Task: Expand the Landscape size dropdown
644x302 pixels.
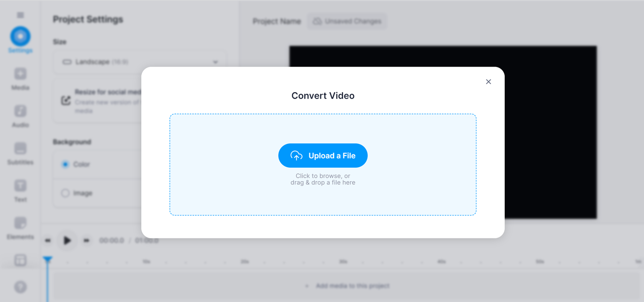Action: pyautogui.click(x=139, y=62)
